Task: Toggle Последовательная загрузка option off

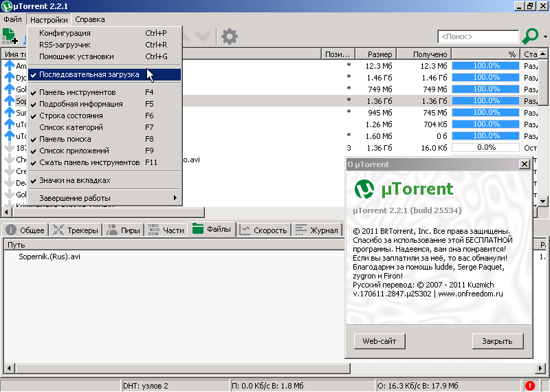Action: [x=89, y=74]
